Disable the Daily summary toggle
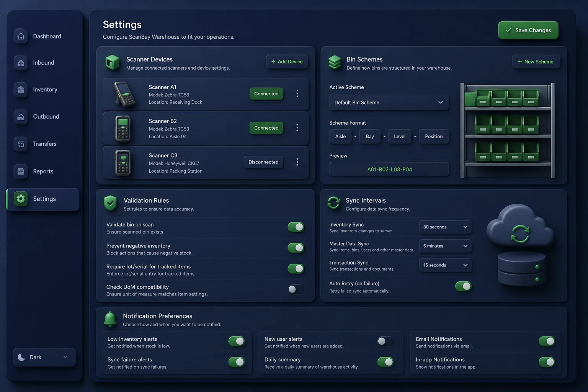The image size is (588, 392). point(385,362)
